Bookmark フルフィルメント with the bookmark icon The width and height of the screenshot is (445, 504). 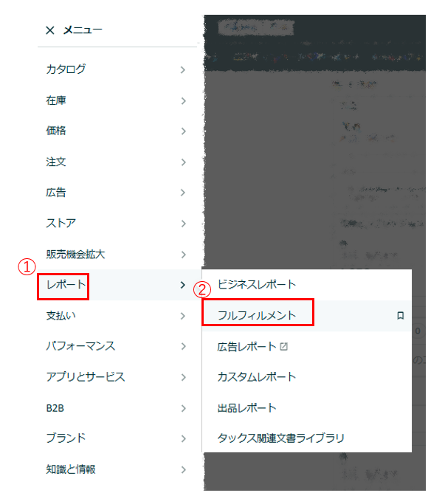[400, 316]
